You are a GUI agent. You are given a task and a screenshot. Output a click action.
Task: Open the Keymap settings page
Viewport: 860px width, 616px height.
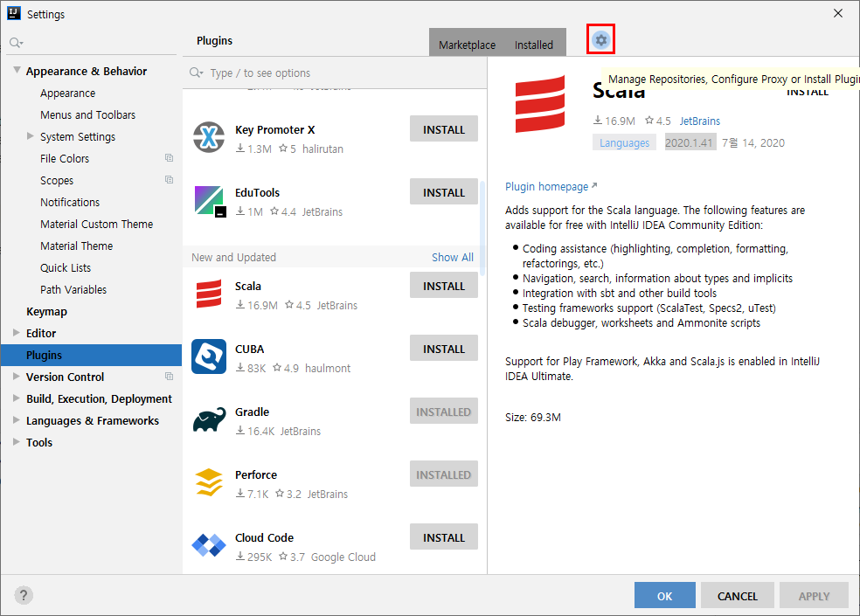click(46, 312)
